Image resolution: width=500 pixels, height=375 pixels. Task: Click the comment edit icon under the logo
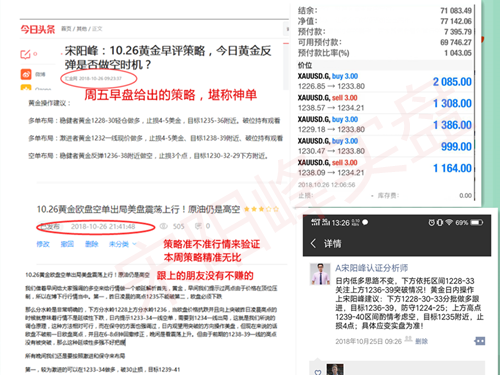click(x=26, y=54)
